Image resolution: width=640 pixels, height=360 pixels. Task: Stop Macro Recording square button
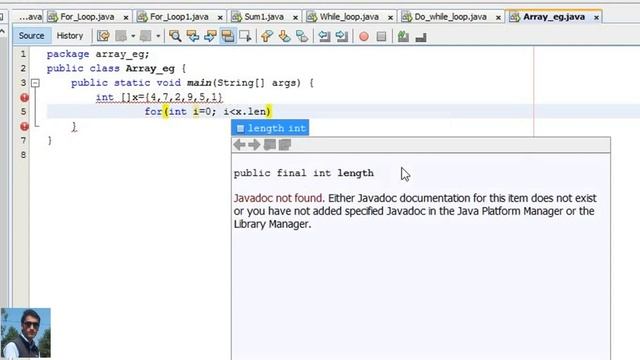(x=381, y=37)
